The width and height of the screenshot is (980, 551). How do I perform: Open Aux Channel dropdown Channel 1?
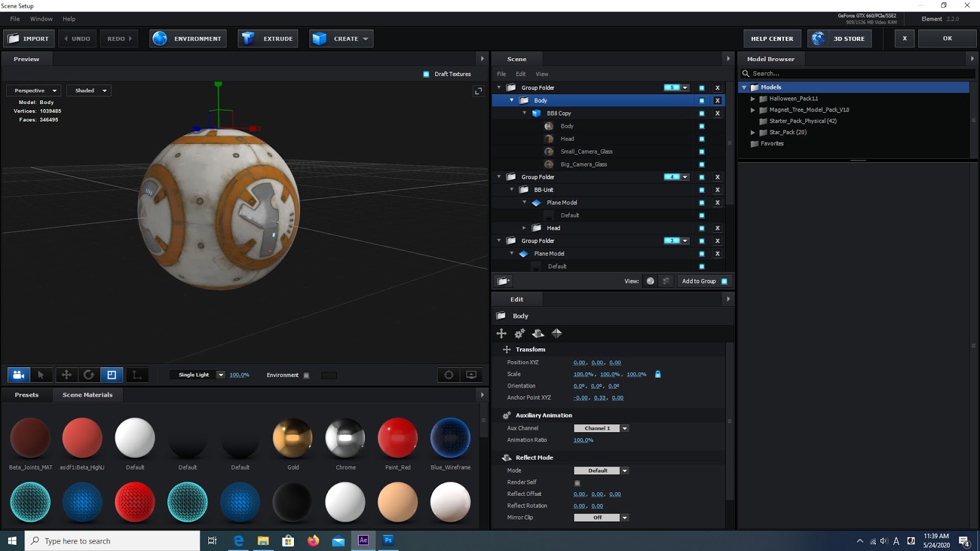point(601,429)
